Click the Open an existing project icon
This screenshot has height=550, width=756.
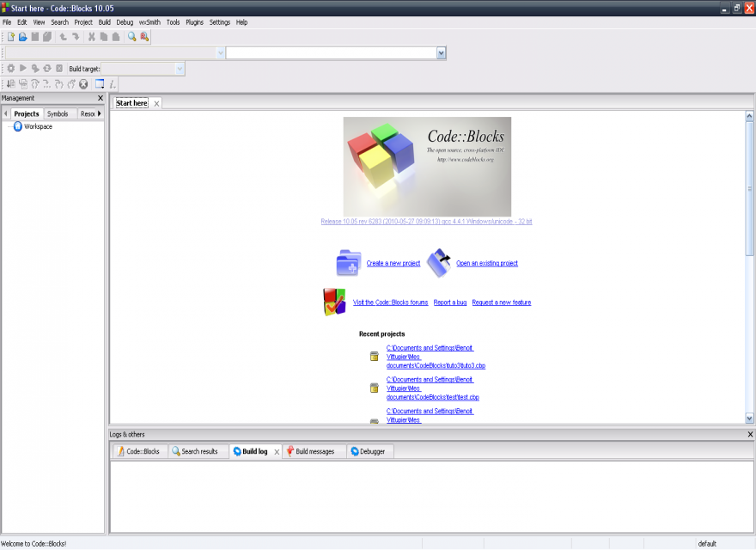pyautogui.click(x=439, y=263)
